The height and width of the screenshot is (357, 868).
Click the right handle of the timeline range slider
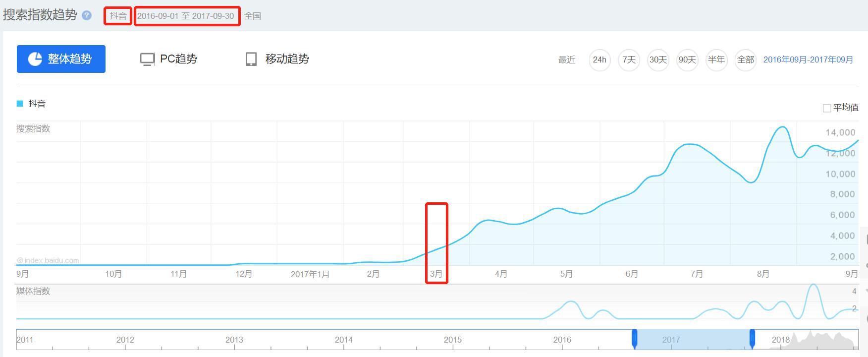752,339
